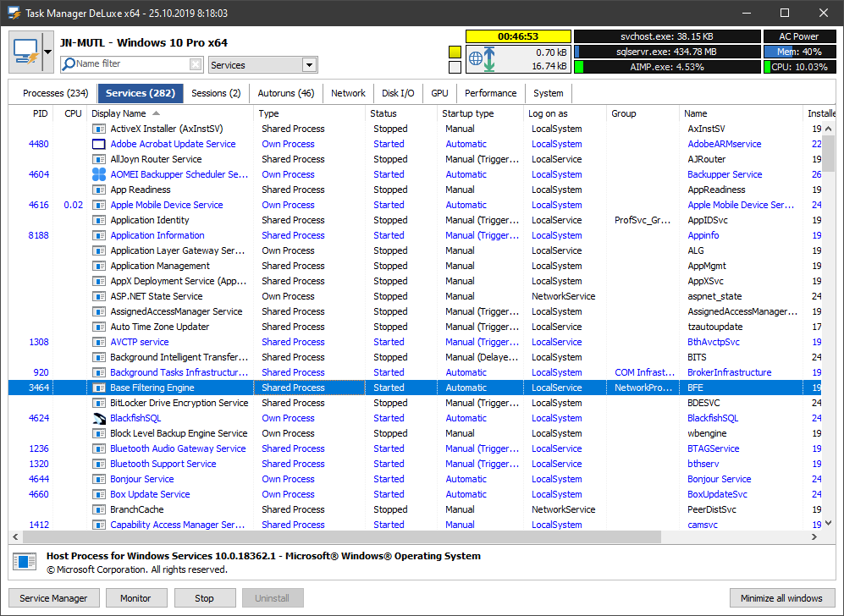This screenshot has width=844, height=616.
Task: Open the Services view combo box
Action: 262,65
